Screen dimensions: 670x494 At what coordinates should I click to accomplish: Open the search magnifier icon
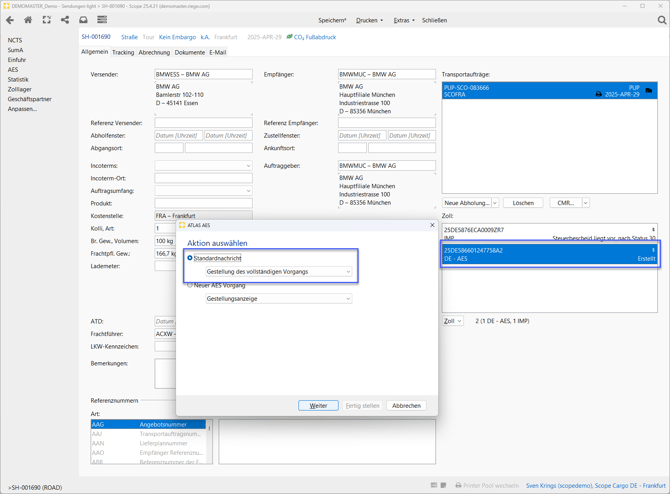pos(661,20)
